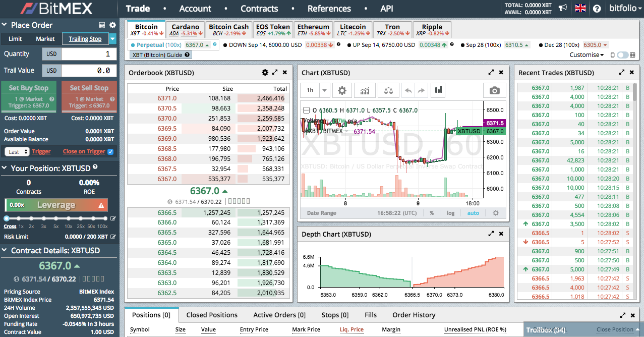Collapse the Your Position section
Viewport: 644px width, 337px height.
(5, 168)
